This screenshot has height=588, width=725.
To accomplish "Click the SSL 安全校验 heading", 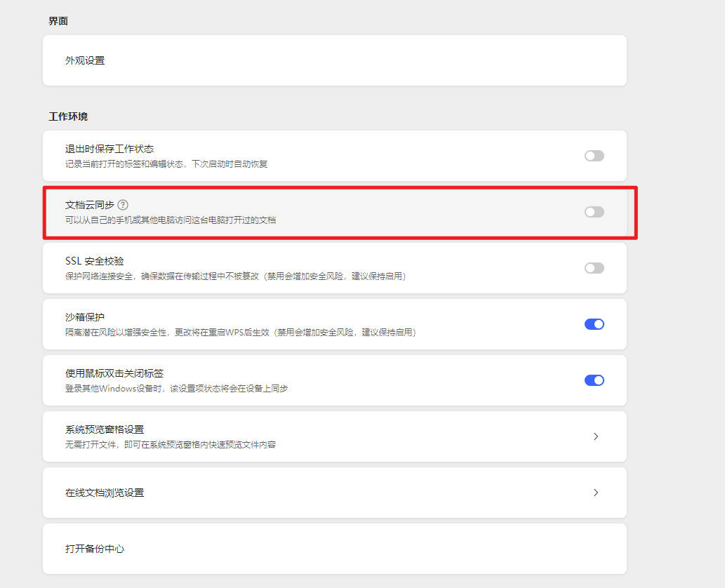I will pyautogui.click(x=94, y=261).
